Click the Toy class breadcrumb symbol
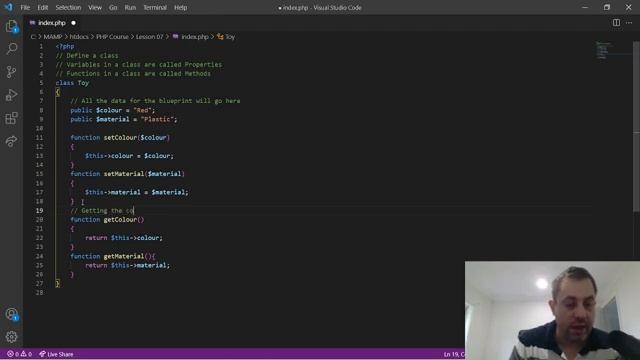 tap(226, 37)
